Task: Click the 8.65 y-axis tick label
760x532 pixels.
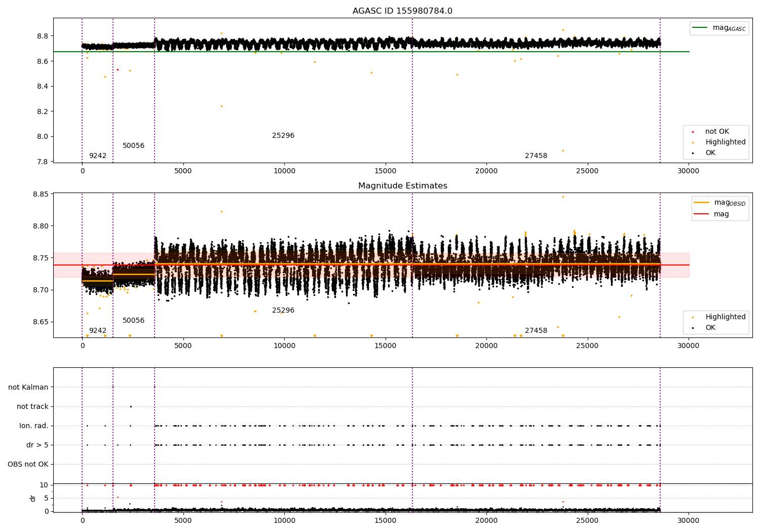Action: pyautogui.click(x=41, y=322)
